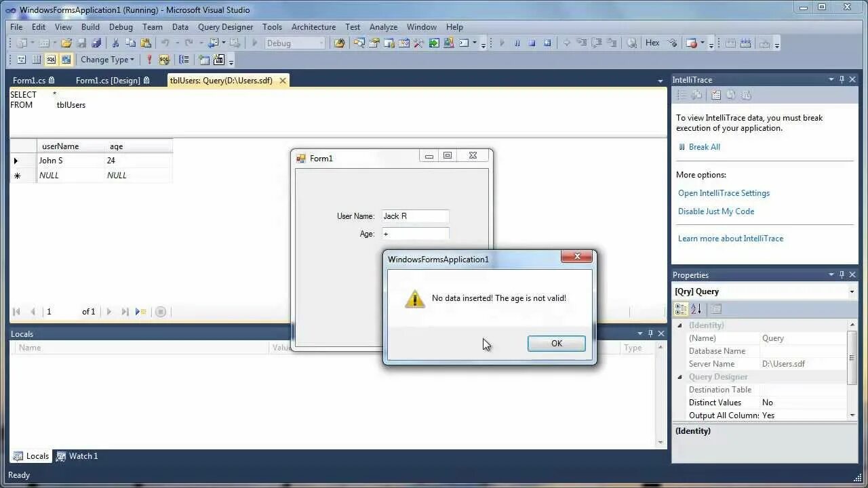Click Learn more about IntelliTrace link
Viewport: 868px width, 488px height.
pyautogui.click(x=730, y=239)
